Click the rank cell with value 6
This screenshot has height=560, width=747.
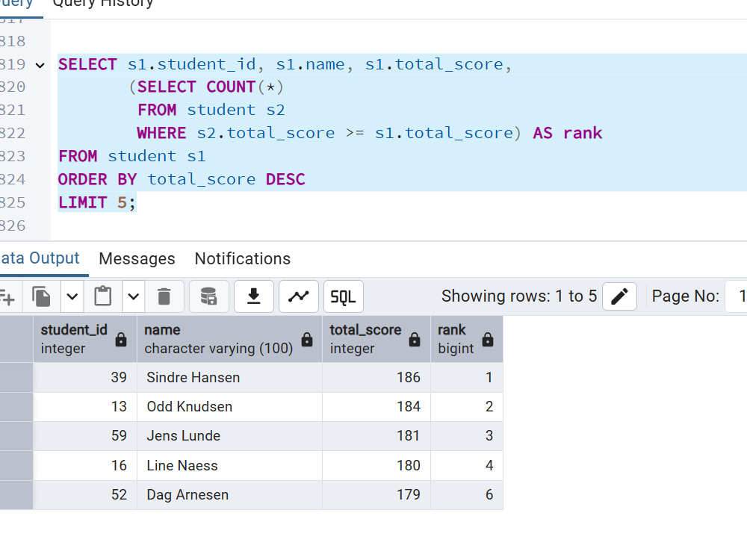(x=467, y=495)
